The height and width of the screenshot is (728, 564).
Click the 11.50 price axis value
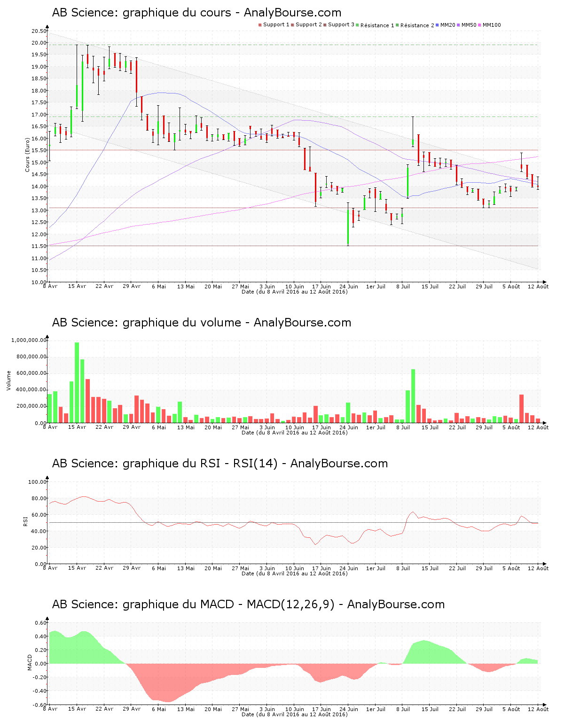click(x=39, y=246)
